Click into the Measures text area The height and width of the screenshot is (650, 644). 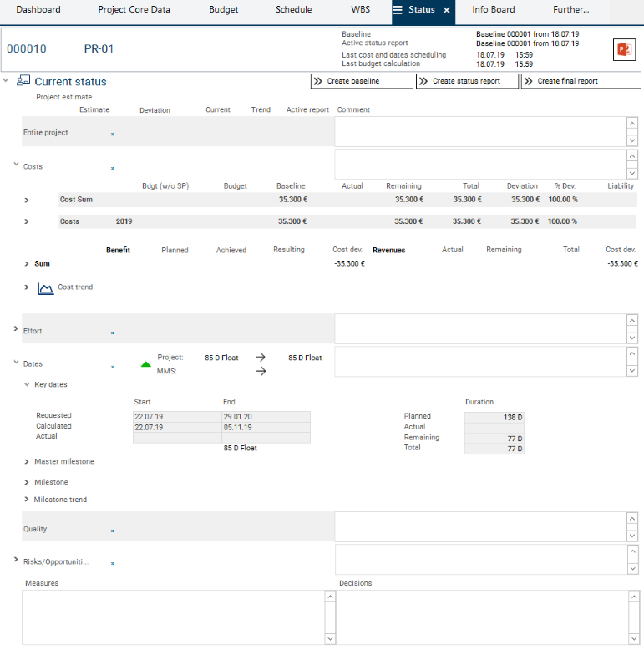click(173, 617)
